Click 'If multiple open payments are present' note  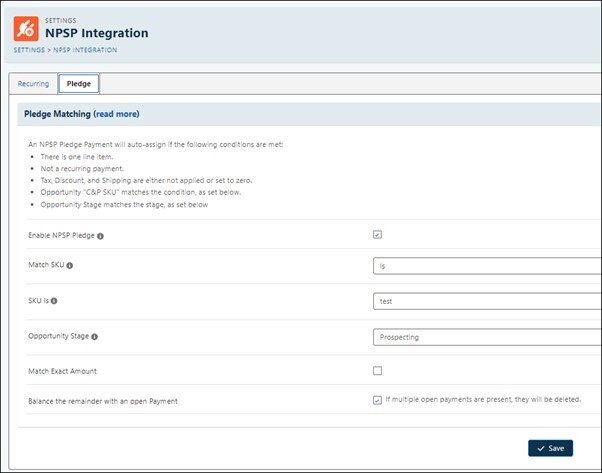tap(483, 400)
